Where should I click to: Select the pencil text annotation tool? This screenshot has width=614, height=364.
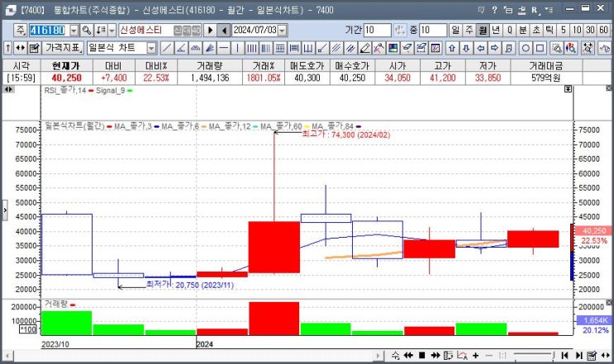(x=364, y=48)
